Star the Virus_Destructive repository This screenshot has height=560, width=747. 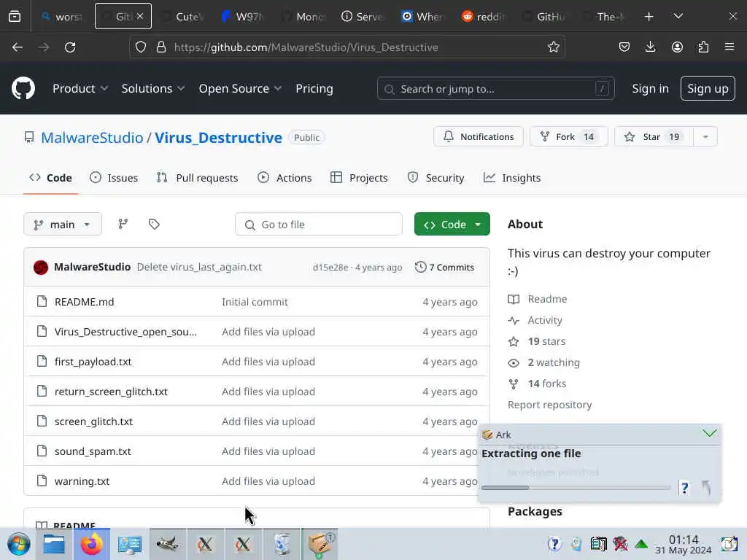pyautogui.click(x=654, y=137)
